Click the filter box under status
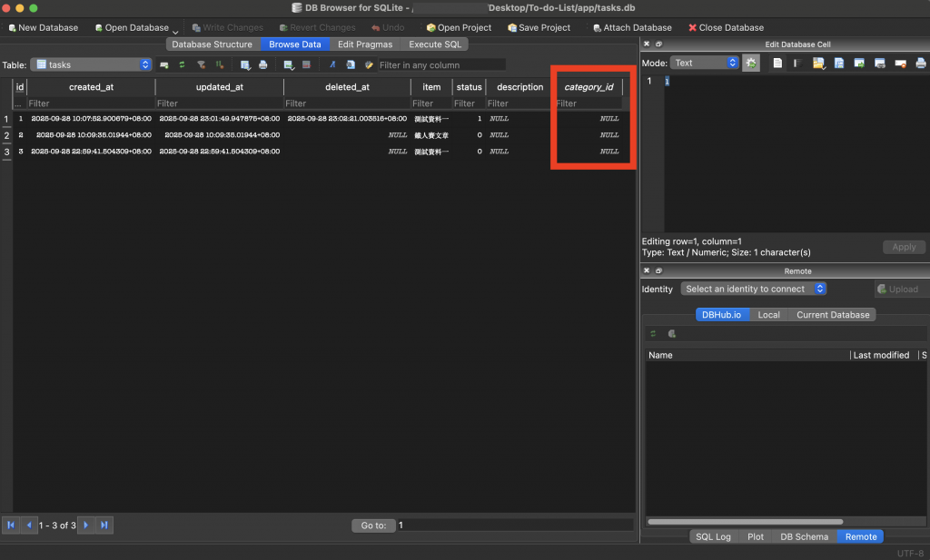This screenshot has width=930, height=560. [x=469, y=103]
